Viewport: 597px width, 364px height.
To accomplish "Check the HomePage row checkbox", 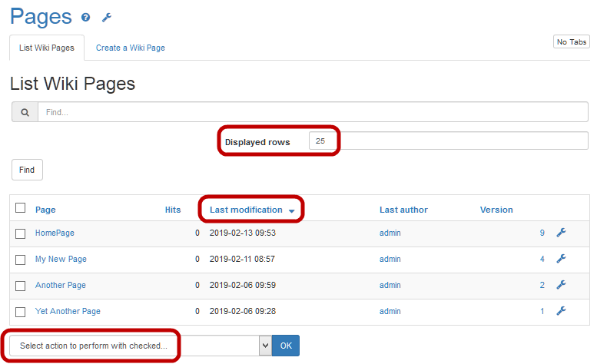I will pyautogui.click(x=21, y=233).
